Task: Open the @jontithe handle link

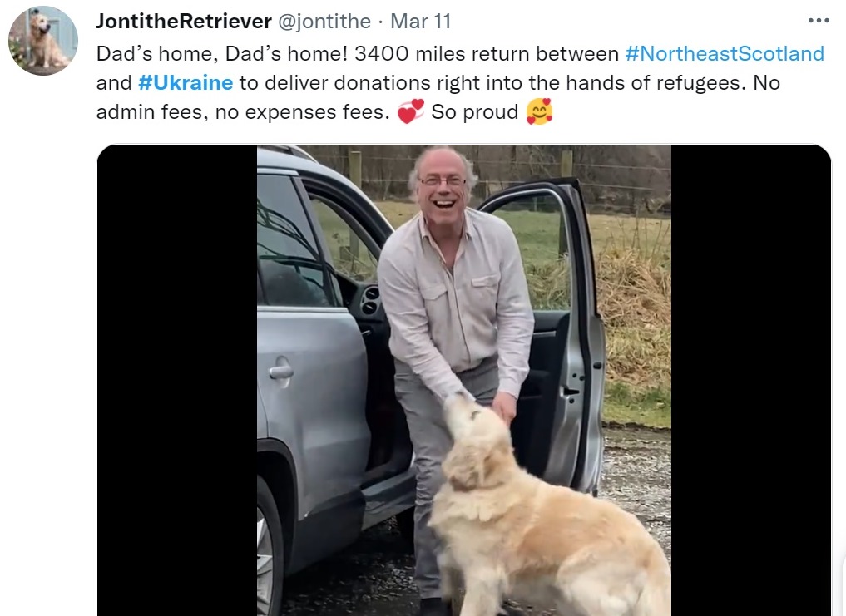Action: click(324, 22)
